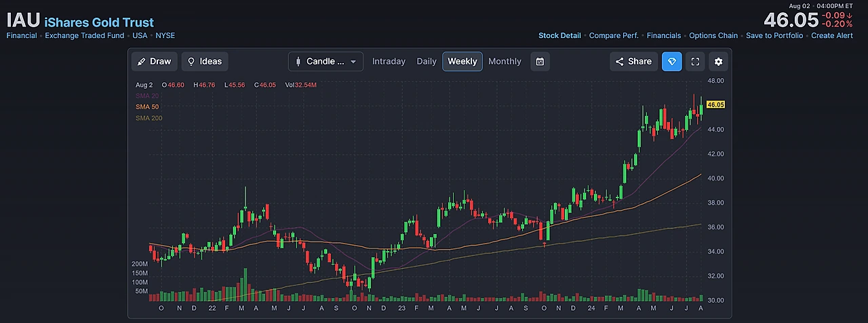Click Create Alert link
Screen dimensions: 868x323
(x=832, y=35)
